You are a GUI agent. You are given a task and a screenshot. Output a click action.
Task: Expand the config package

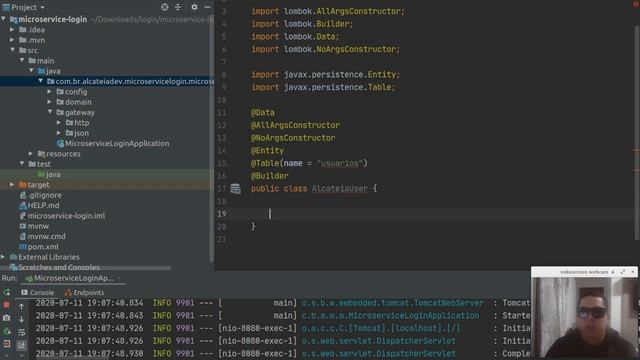(49, 91)
